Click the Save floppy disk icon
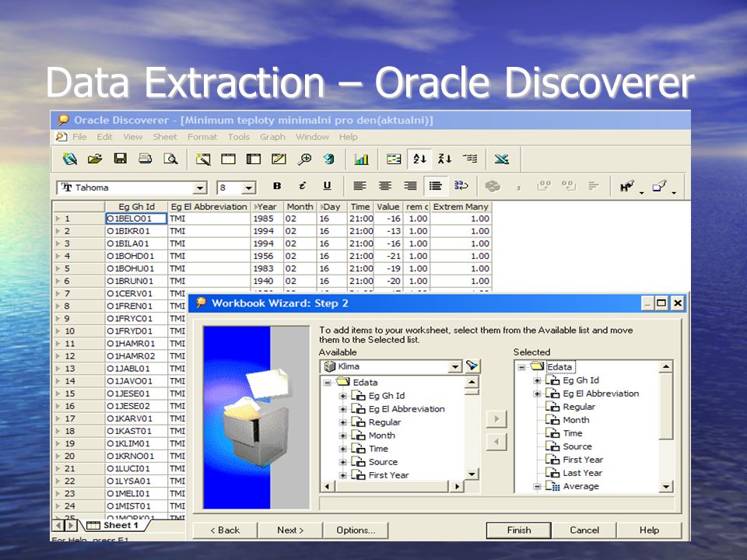 coord(120,159)
